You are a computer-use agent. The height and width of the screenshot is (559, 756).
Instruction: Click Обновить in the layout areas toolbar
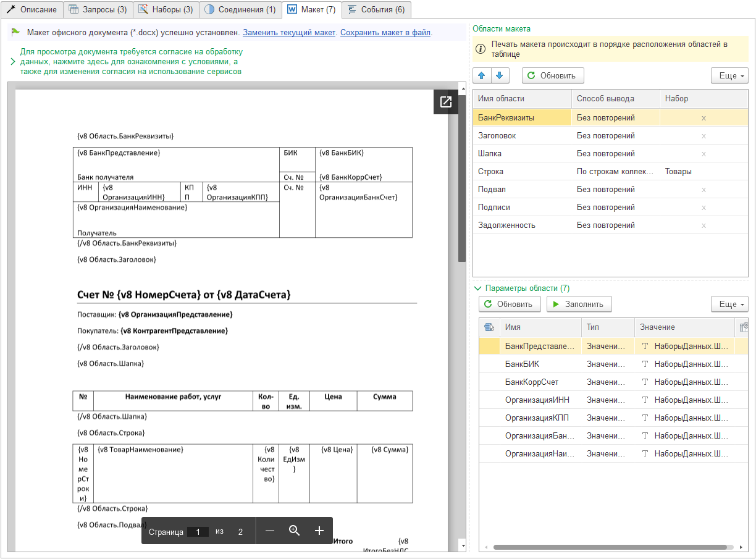(553, 76)
